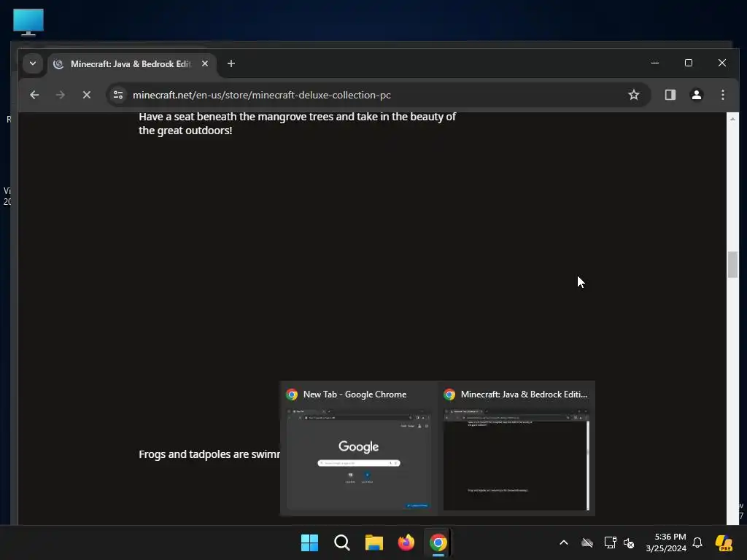The width and height of the screenshot is (747, 560).
Task: Click 'Frogs and tadpoles are swimming' text
Action: [x=209, y=454]
